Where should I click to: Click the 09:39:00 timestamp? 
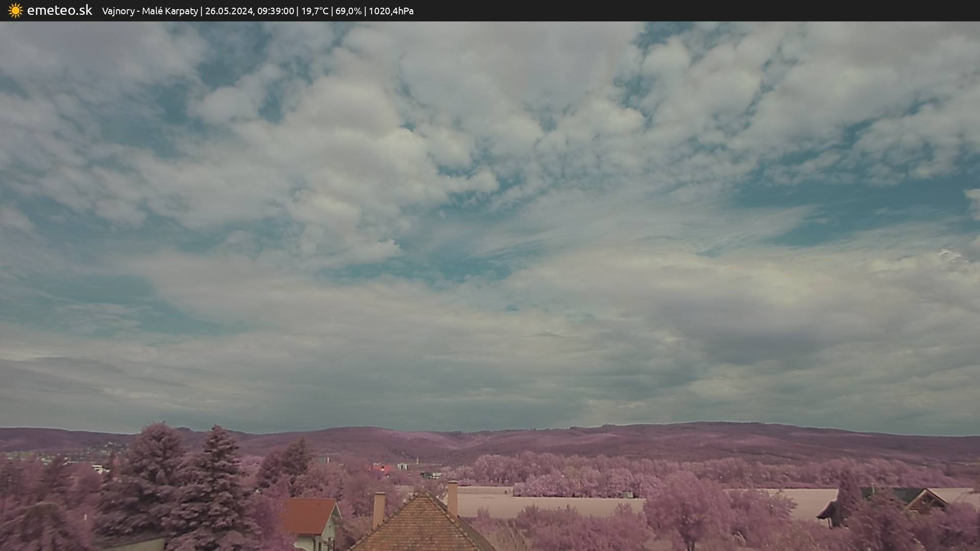[x=276, y=11]
